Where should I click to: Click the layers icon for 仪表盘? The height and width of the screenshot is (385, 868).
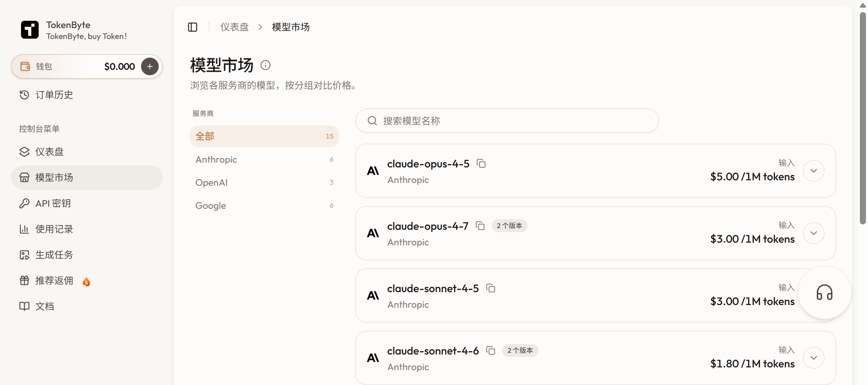[24, 152]
